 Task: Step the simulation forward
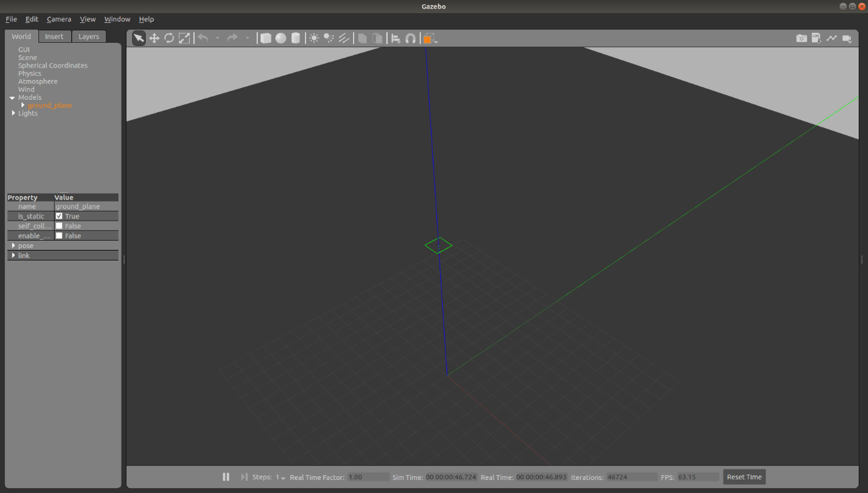pyautogui.click(x=244, y=477)
